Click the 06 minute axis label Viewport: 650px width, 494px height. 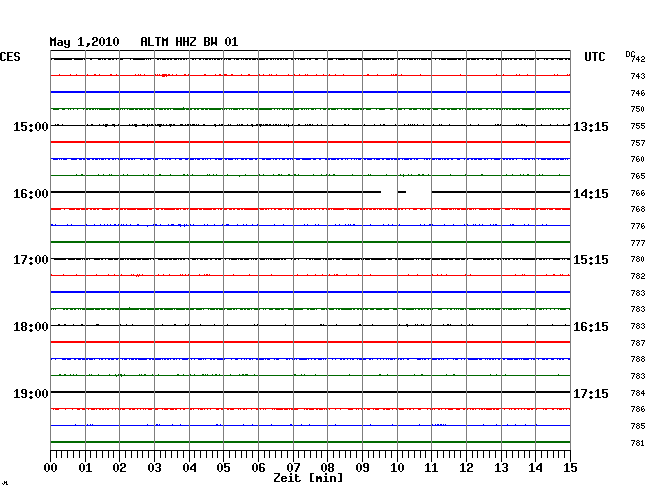(x=258, y=468)
